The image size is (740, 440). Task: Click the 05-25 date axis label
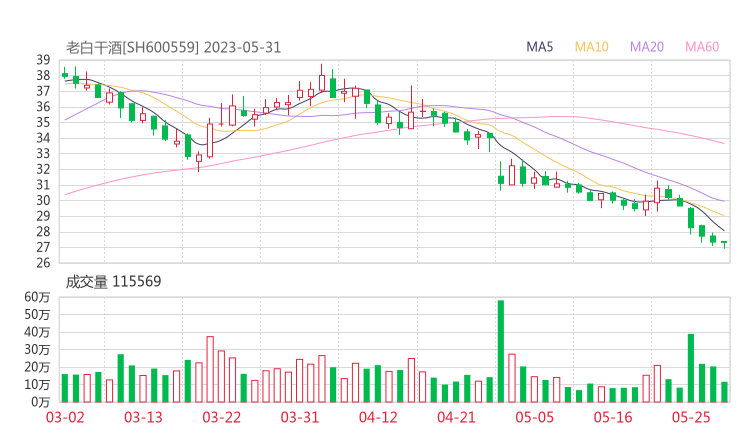click(691, 417)
